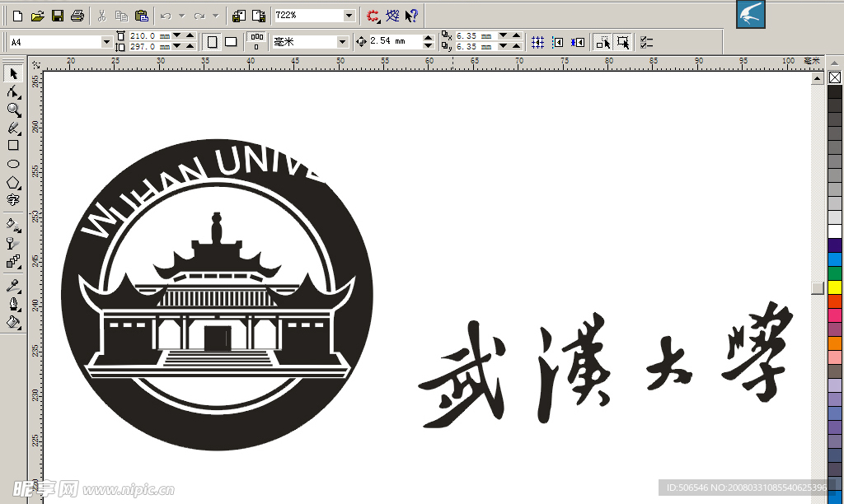The height and width of the screenshot is (504, 844).
Task: Select the Interactive Fill tool
Action: [13, 226]
